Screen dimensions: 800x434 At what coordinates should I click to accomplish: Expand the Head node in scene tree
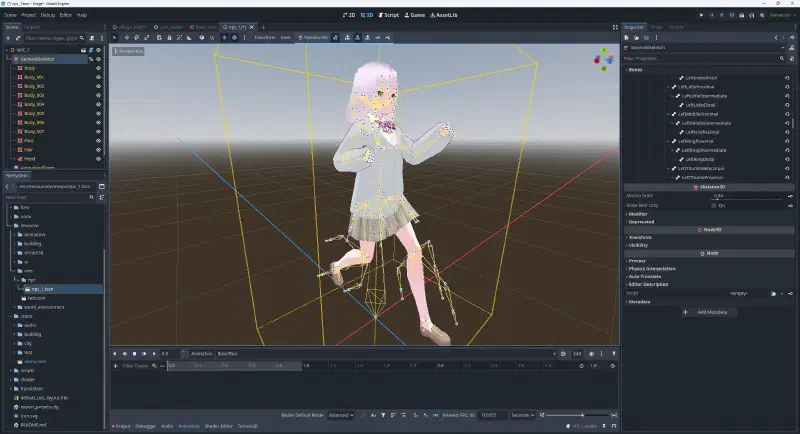click(x=14, y=159)
